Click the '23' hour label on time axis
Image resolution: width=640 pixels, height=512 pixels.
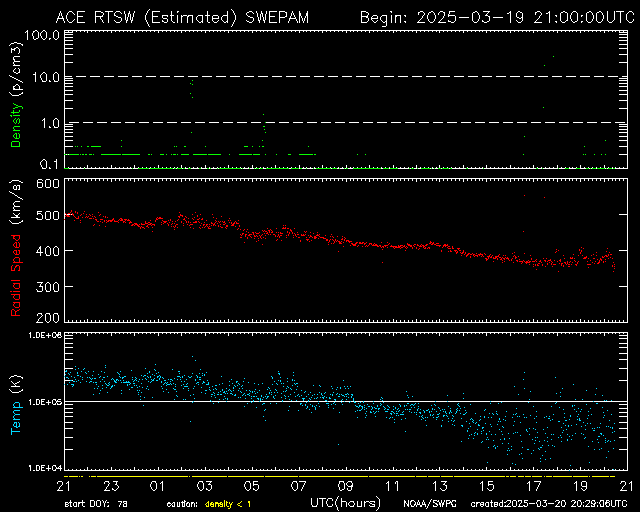click(111, 486)
